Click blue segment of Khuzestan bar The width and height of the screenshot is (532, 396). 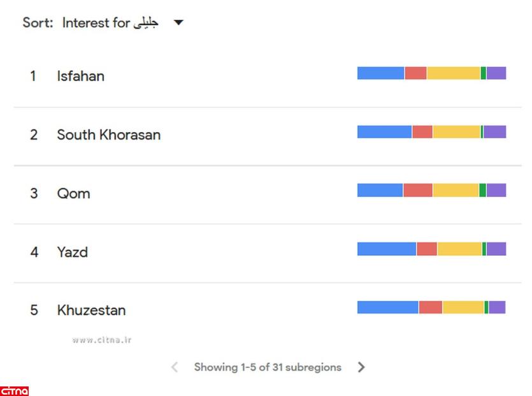click(387, 307)
